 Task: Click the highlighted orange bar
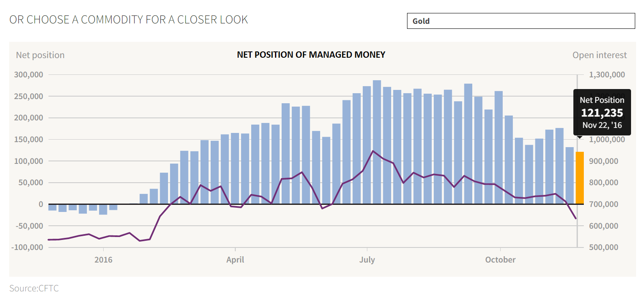[x=580, y=178]
